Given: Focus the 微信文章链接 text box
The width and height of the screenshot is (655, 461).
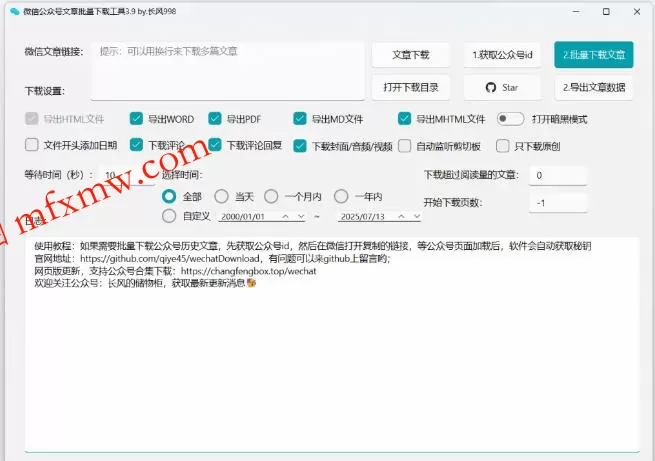Looking at the screenshot, I should click(228, 71).
